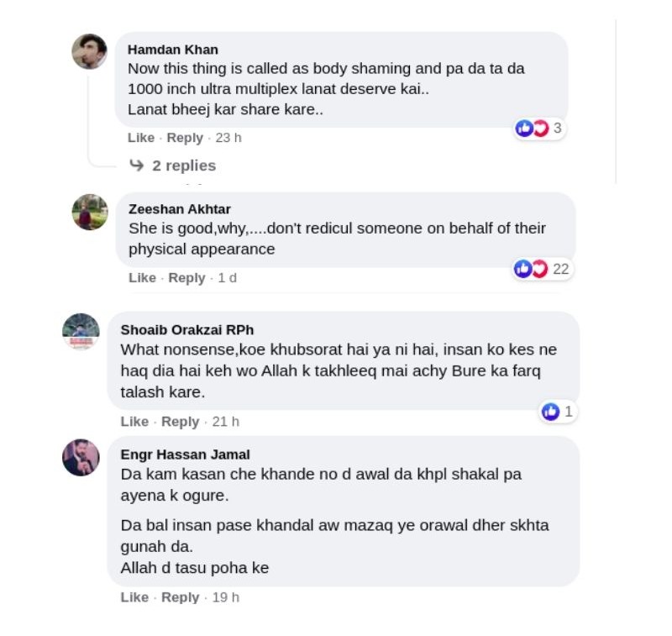Like Engr Hassan Jamal's comment

point(134,597)
